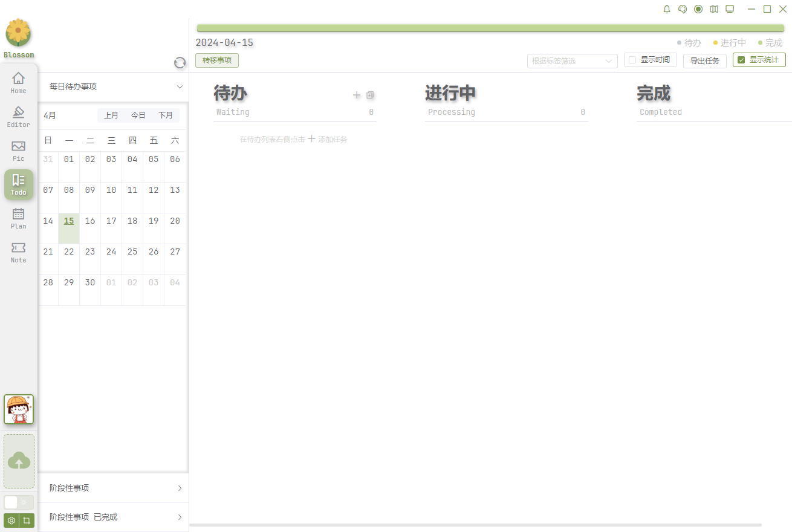Click the cloud upload icon

pyautogui.click(x=19, y=461)
